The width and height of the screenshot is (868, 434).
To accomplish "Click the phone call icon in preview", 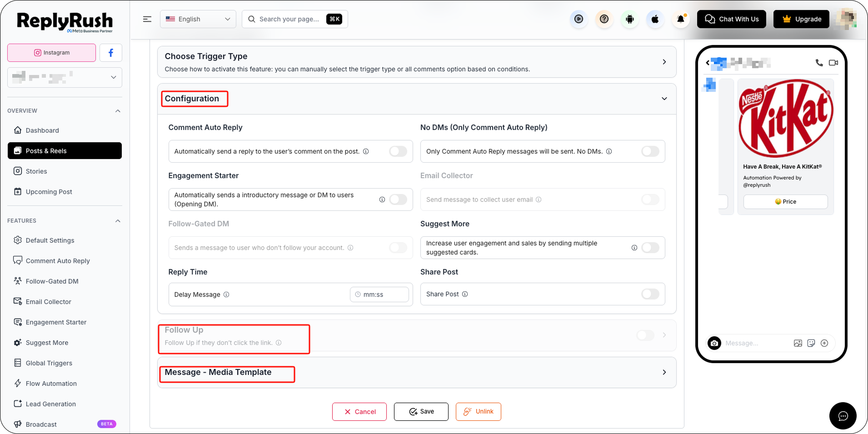I will [x=819, y=63].
